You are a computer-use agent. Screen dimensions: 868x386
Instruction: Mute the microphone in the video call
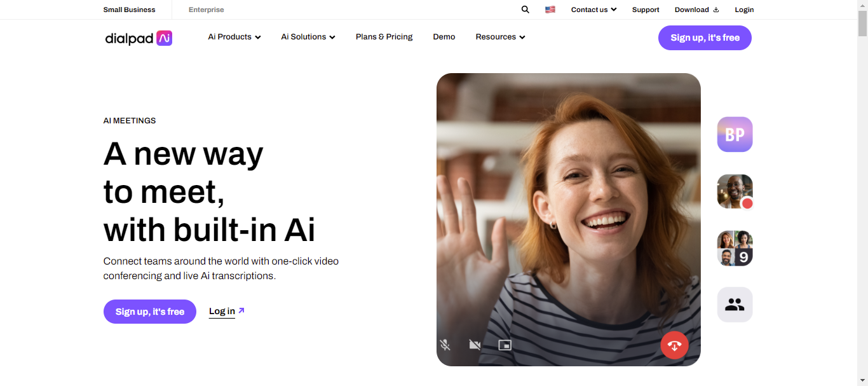445,345
